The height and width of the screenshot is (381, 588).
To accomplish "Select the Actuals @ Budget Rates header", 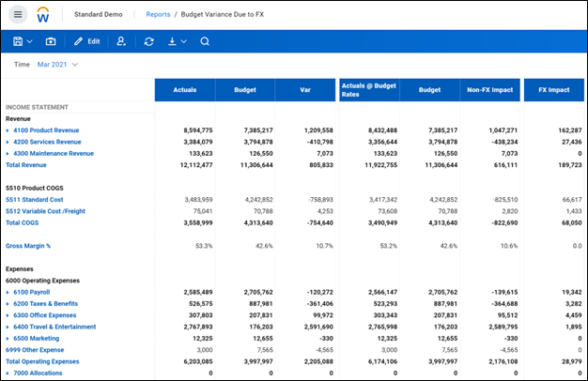I will [369, 89].
